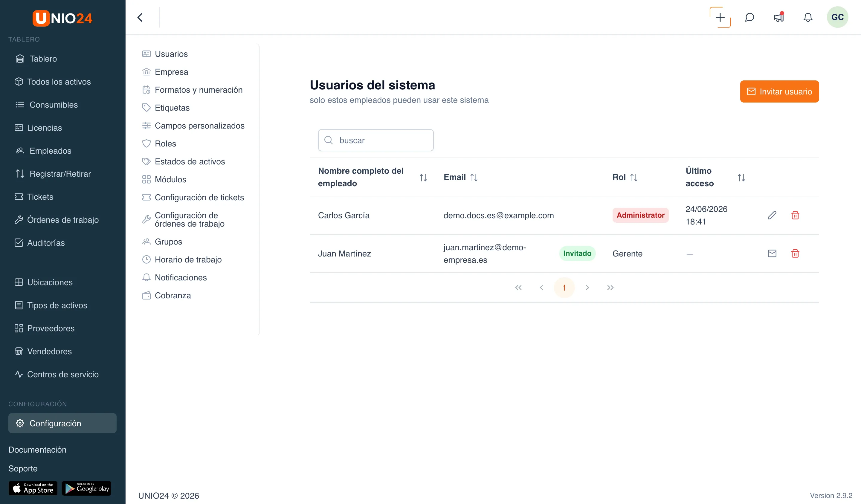
Task: Delete Juan Martínez using trash icon
Action: coord(795,253)
